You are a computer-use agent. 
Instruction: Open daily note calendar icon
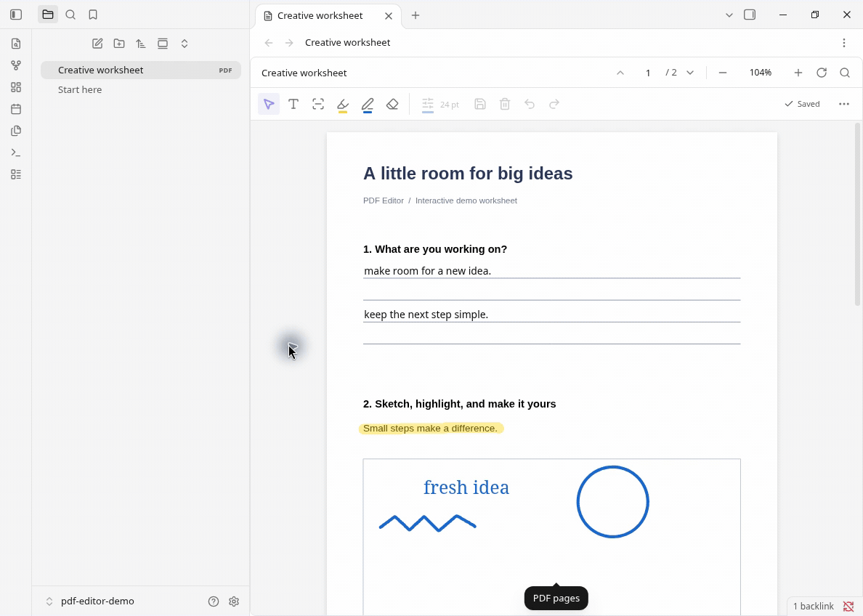point(16,109)
